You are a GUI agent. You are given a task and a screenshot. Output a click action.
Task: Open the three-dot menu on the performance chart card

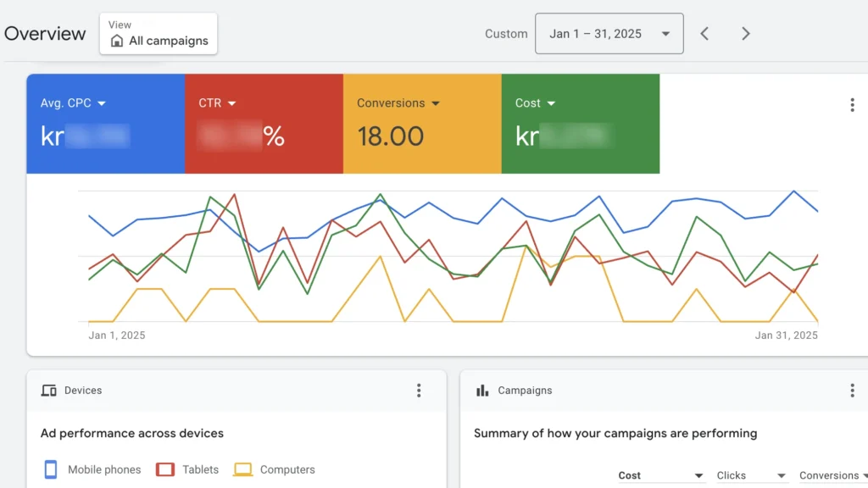click(852, 104)
